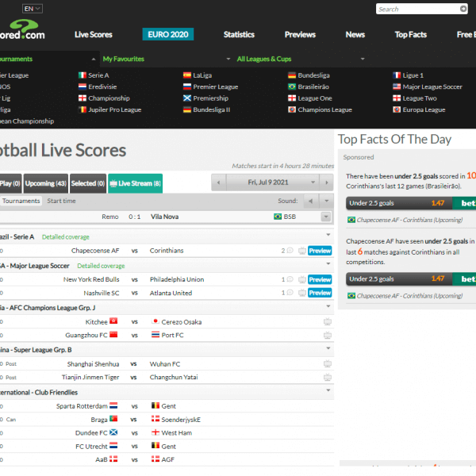
Task: Open Preview for New York Red Bulls match
Action: [320, 279]
